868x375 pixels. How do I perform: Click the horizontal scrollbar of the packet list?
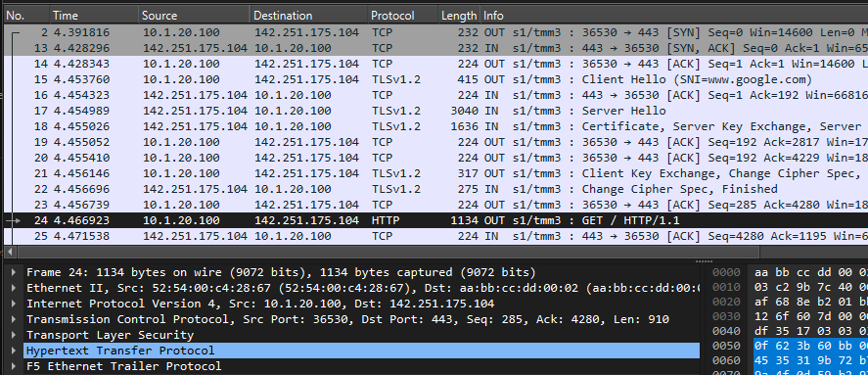coord(388,252)
